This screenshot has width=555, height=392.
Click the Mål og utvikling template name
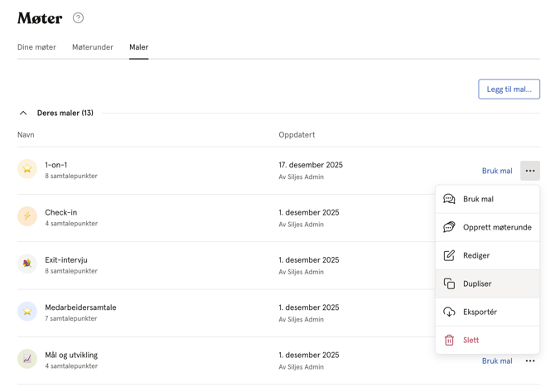71,355
